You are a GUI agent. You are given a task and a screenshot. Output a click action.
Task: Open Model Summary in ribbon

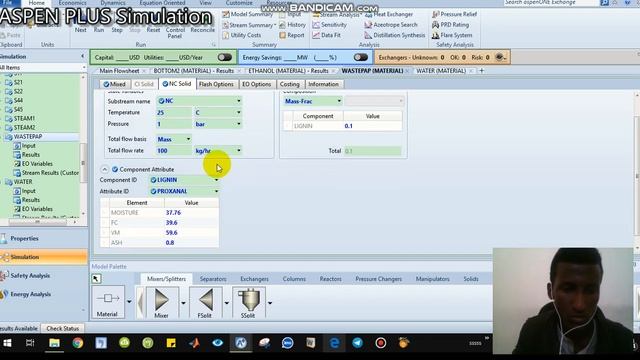pyautogui.click(x=248, y=14)
